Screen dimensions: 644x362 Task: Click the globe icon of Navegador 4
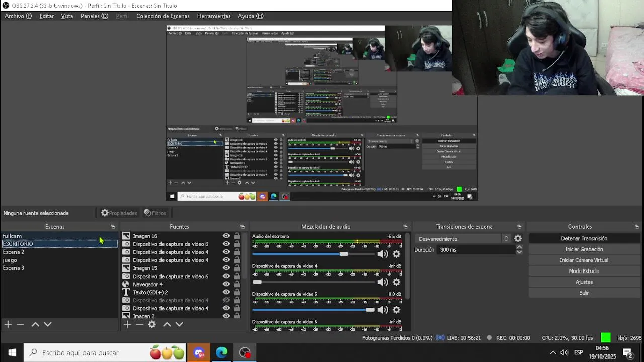click(x=126, y=284)
